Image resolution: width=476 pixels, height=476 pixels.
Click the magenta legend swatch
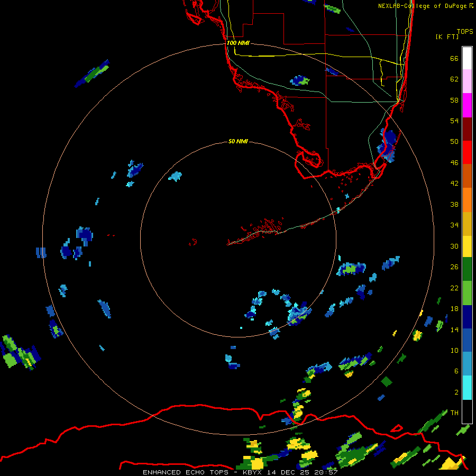(x=467, y=105)
